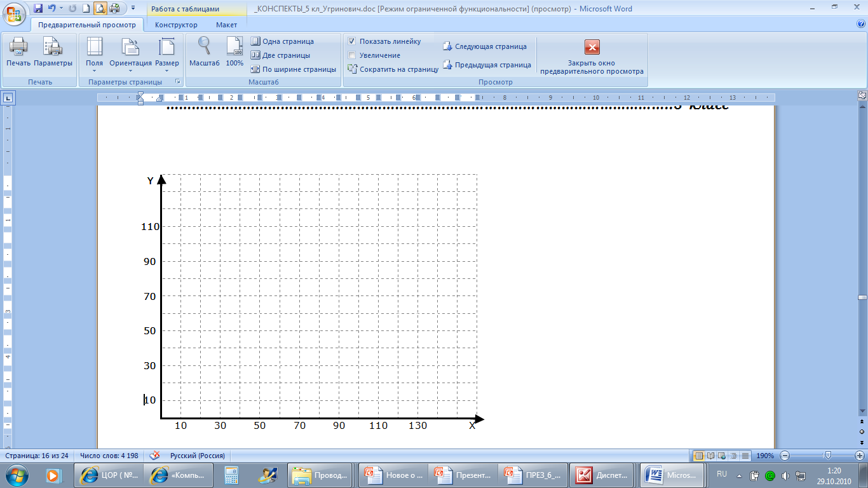Open Word Help question mark icon
868x488 pixels.
coord(861,24)
